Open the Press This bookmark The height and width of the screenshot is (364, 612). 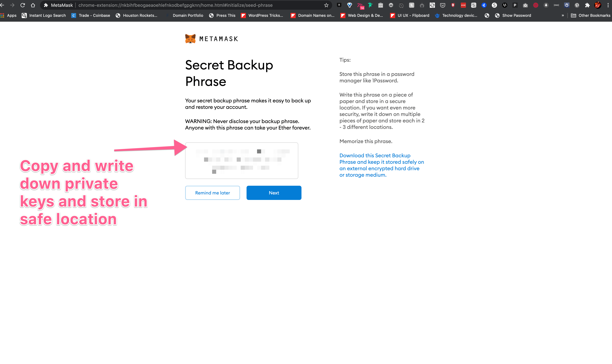(222, 16)
